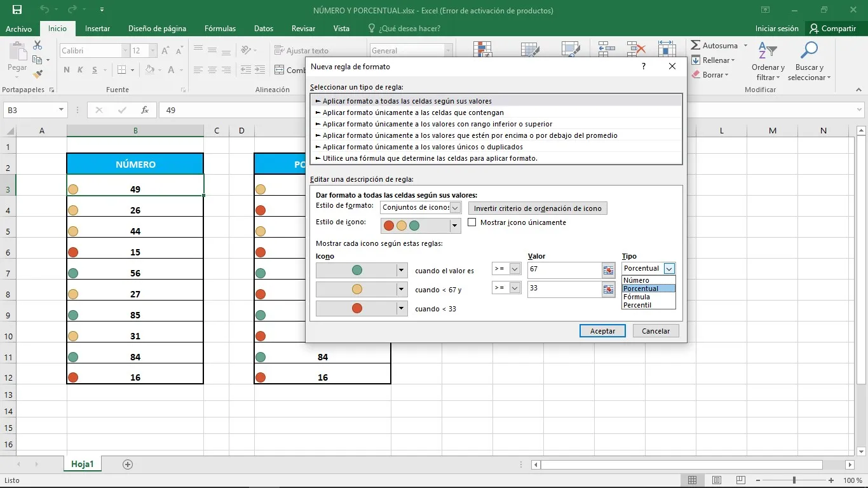Select Fórmula in the Tipo list
868x488 pixels.
[649, 297]
